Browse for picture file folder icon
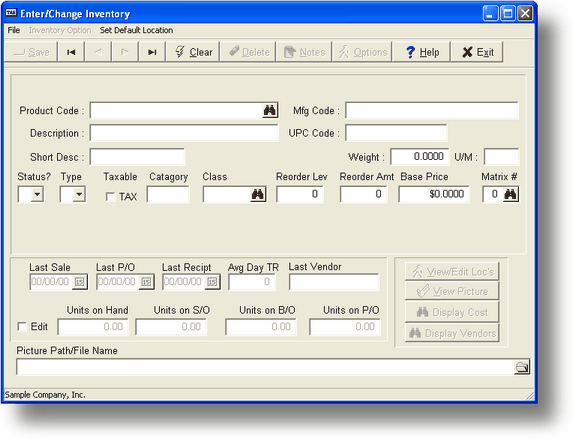Image resolution: width=573 pixels, height=439 pixels. (522, 367)
